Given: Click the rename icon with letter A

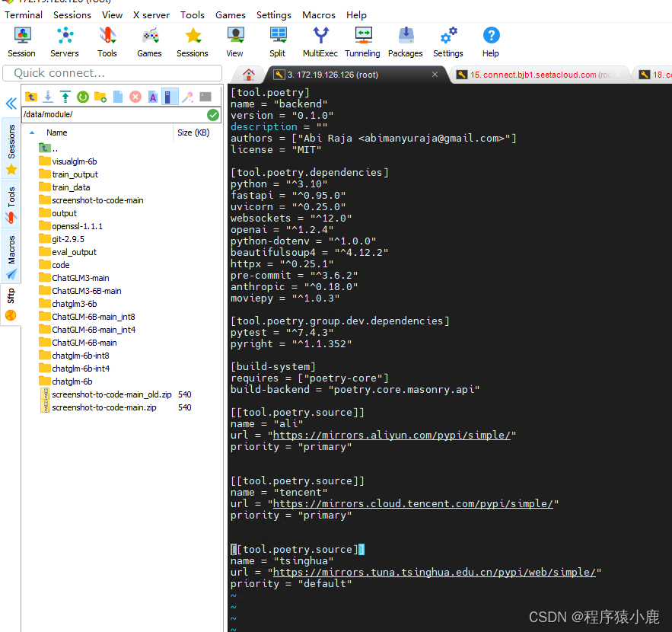Looking at the screenshot, I should click(x=153, y=97).
